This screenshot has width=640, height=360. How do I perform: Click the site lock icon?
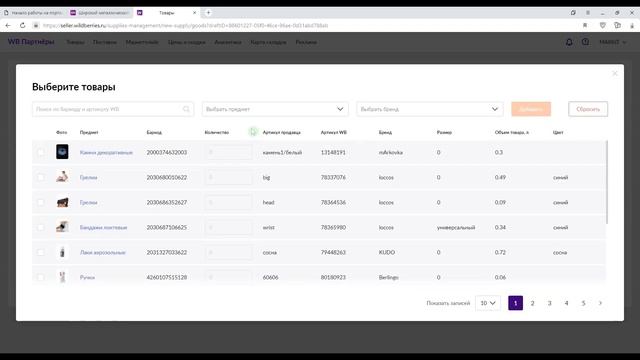pos(36,25)
